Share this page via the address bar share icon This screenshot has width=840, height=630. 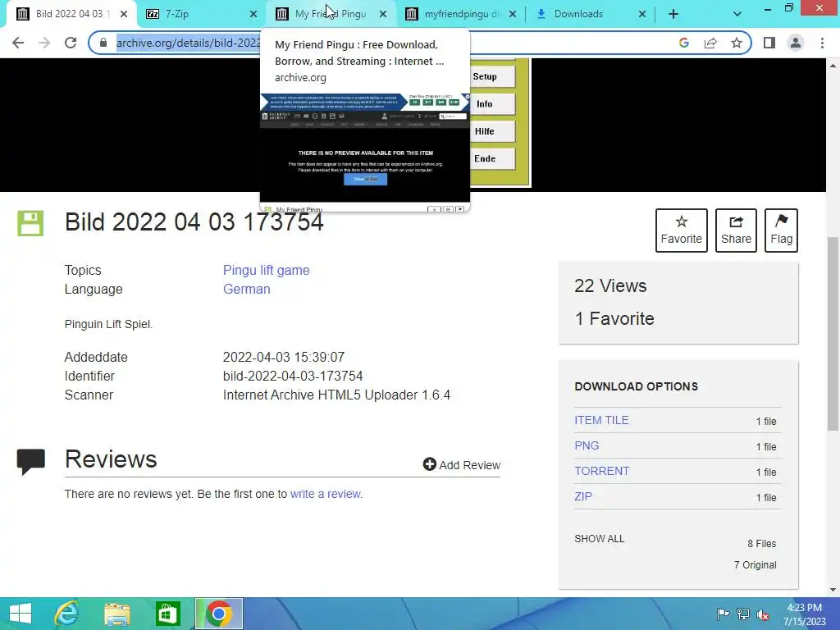[710, 43]
